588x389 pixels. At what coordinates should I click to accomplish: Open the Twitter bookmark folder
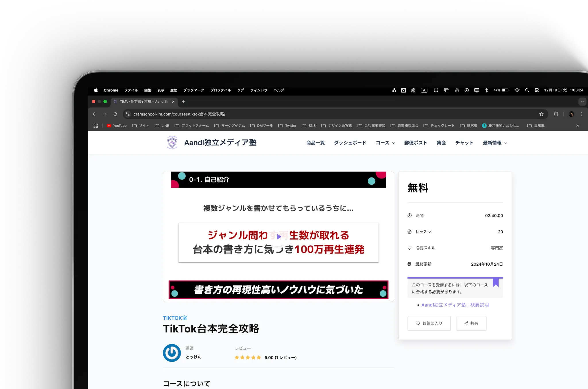(287, 126)
